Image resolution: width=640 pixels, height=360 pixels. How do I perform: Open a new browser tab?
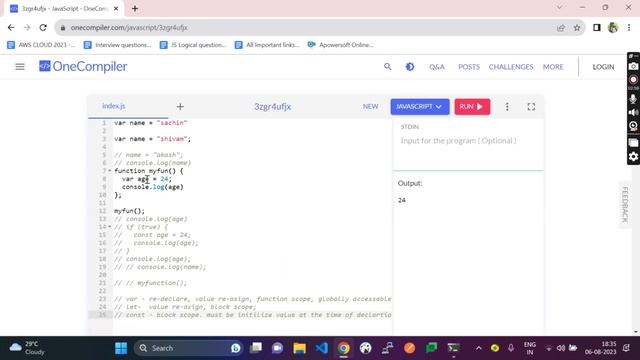pos(135,8)
